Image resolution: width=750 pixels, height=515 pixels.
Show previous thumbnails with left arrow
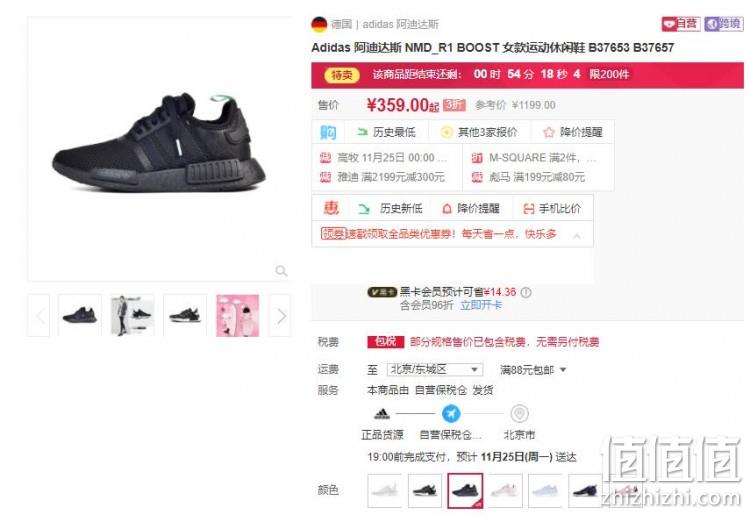pos(39,316)
